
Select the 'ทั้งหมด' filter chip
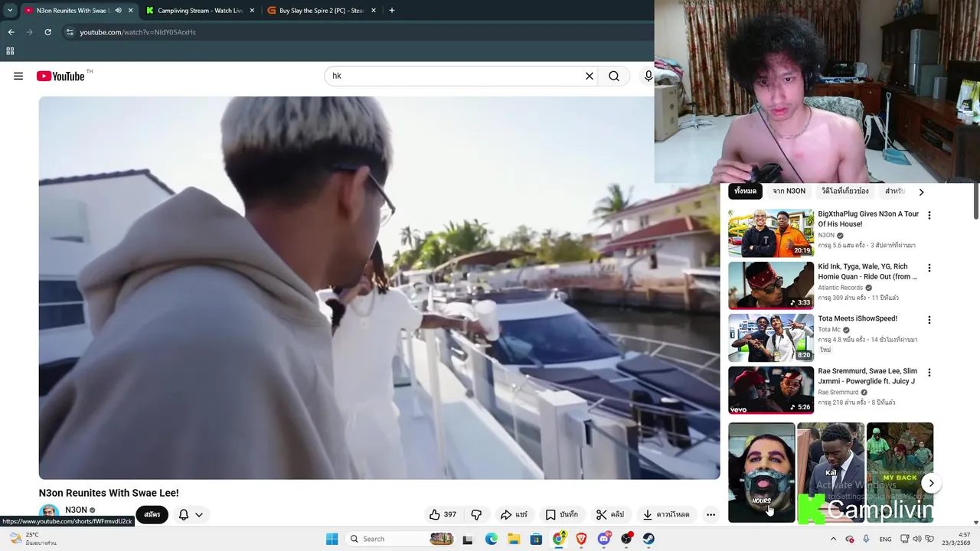point(745,191)
